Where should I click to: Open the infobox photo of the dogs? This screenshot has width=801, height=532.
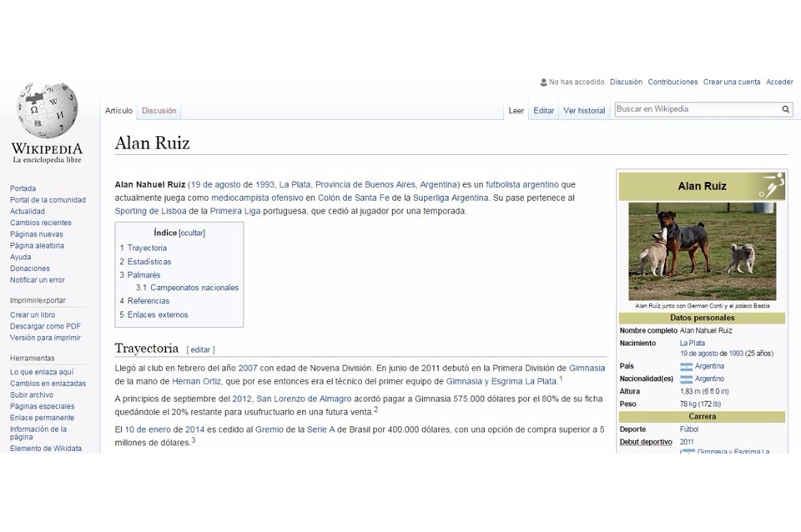702,251
